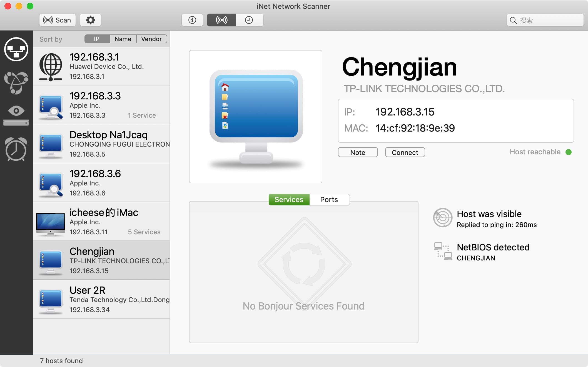
Task: Open settings with the gear icon
Action: click(x=90, y=20)
